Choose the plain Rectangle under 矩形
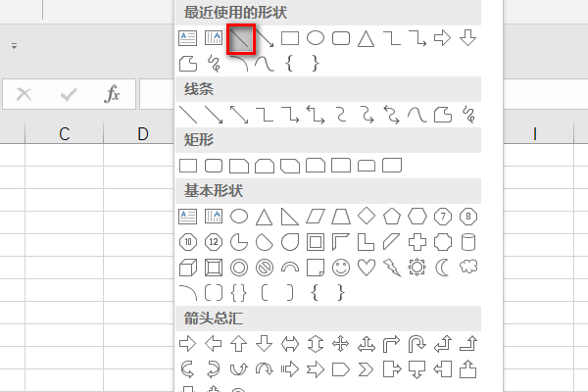The image size is (588, 392). point(188,166)
